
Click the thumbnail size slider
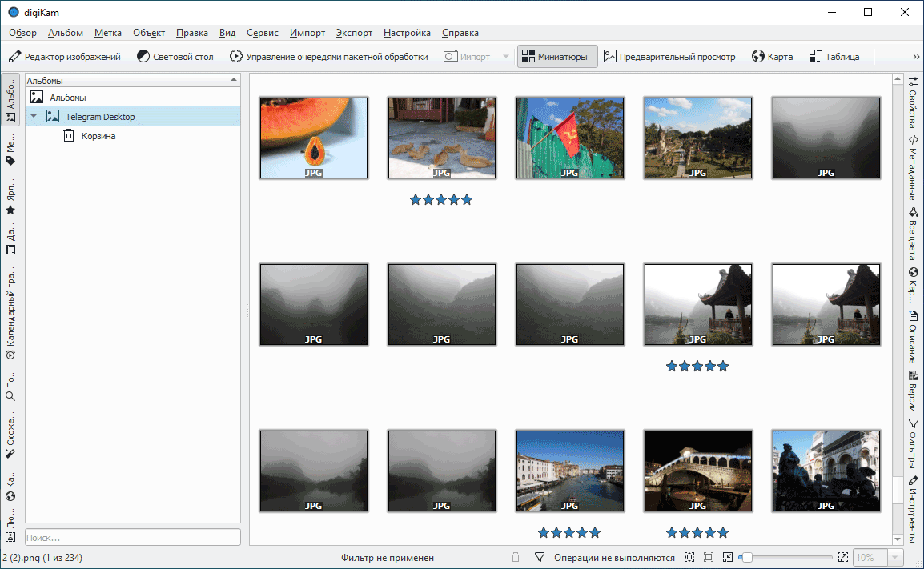pos(789,557)
